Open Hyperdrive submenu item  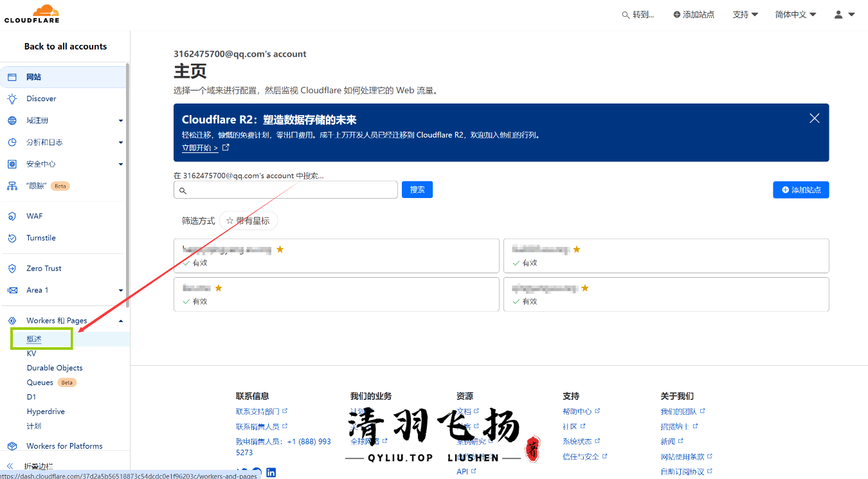coord(46,411)
